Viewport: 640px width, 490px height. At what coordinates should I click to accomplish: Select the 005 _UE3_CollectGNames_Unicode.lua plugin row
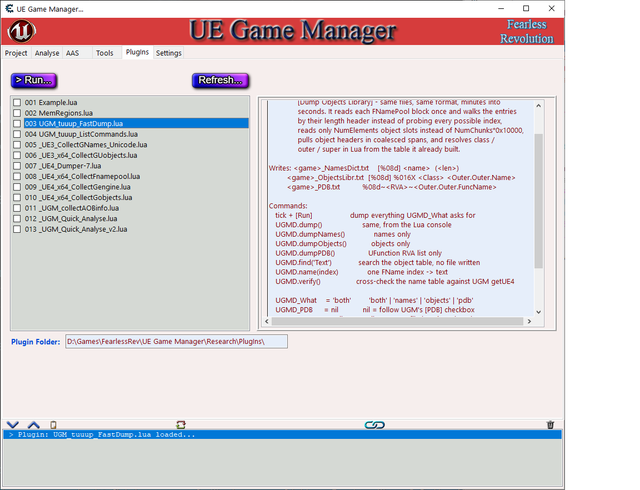coord(136,145)
